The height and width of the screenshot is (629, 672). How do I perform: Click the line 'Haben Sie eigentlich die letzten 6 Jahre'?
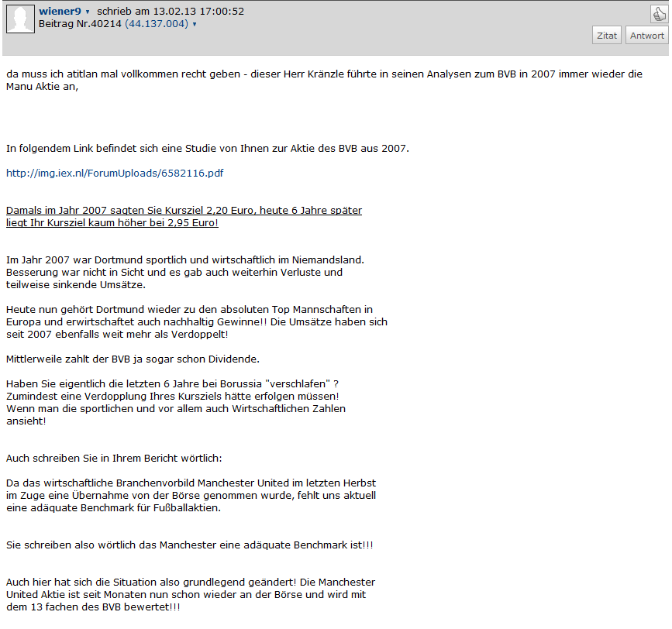pyautogui.click(x=172, y=383)
